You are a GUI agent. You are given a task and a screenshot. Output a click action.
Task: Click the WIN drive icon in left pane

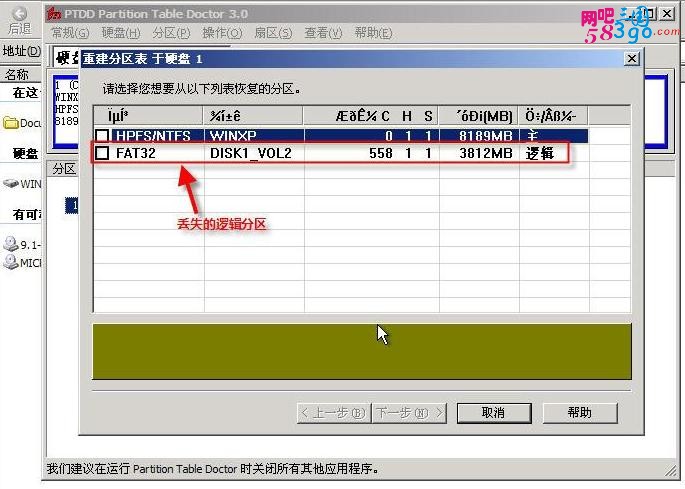click(x=10, y=184)
